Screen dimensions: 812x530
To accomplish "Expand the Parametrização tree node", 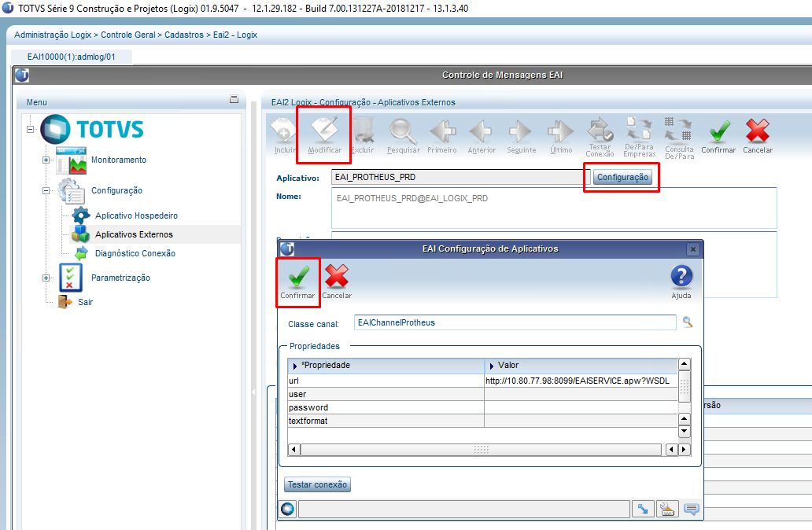I will pyautogui.click(x=46, y=278).
